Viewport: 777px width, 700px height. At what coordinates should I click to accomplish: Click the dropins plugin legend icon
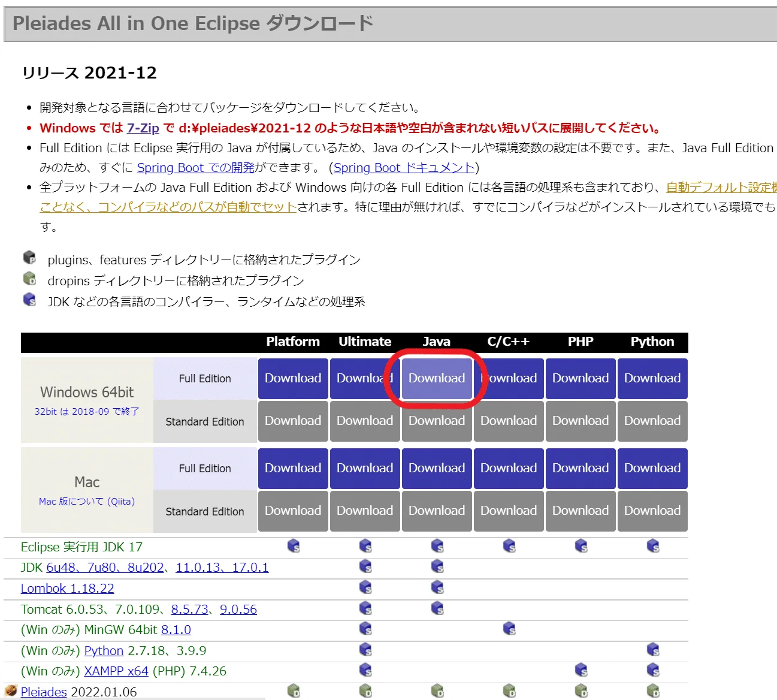[x=29, y=279]
